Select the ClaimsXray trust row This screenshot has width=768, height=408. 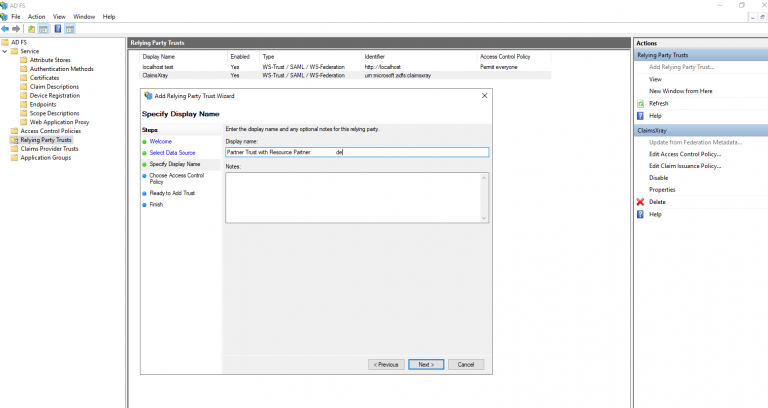click(x=345, y=75)
